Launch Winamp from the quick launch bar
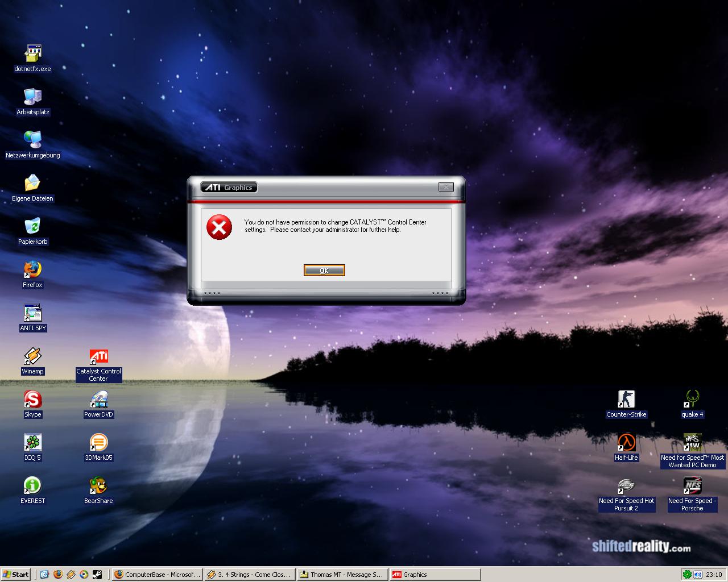 [71, 575]
